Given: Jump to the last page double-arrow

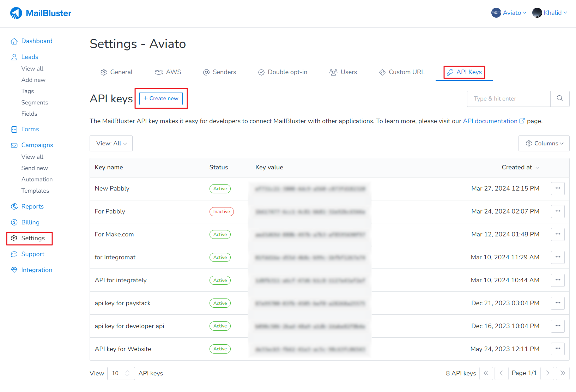Looking at the screenshot, I should pos(563,373).
